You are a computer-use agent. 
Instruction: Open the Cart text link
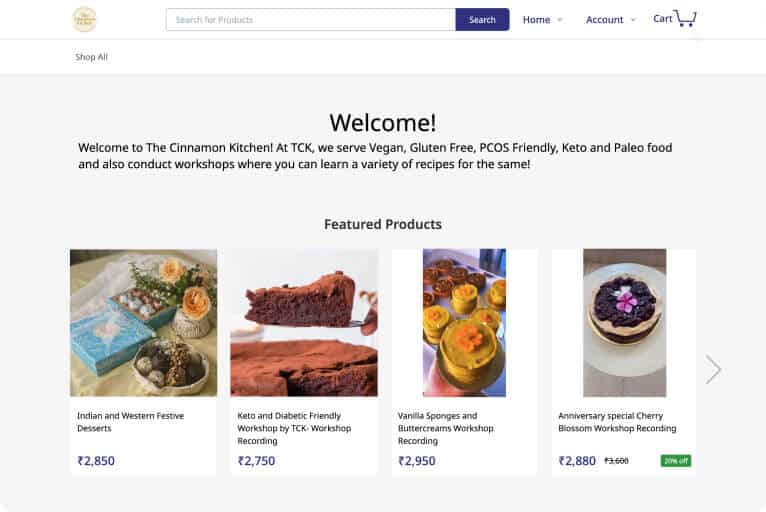[662, 19]
